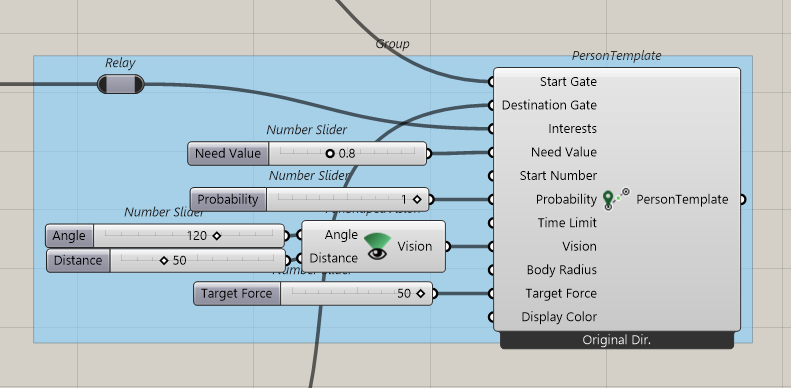Click the Display Color input parameter
791x388 pixels.
point(559,317)
